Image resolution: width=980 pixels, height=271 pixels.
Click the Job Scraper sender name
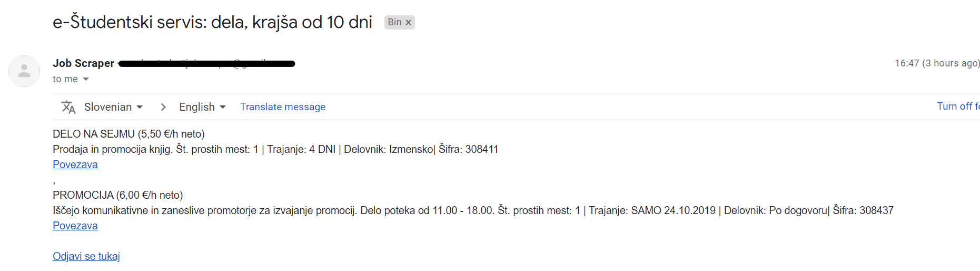(83, 63)
